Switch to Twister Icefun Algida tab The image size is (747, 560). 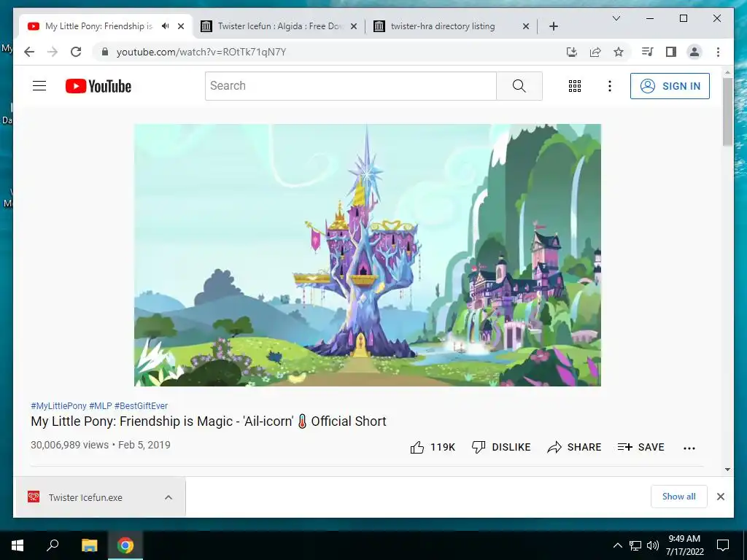[x=279, y=26]
